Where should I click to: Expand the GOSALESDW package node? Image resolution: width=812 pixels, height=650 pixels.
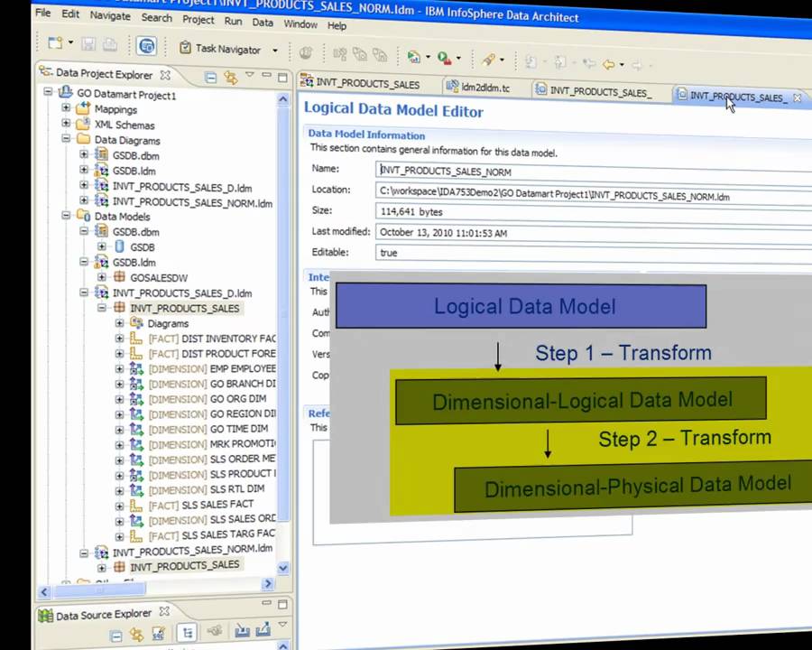coord(101,277)
